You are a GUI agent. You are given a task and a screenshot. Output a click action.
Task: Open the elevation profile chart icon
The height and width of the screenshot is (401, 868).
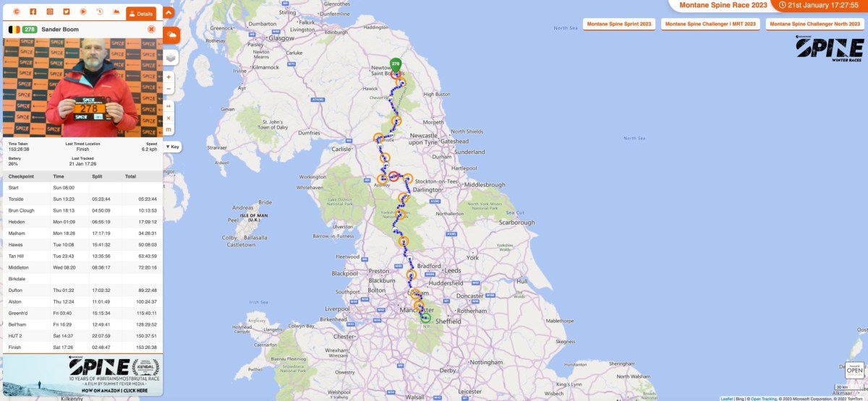(x=116, y=12)
